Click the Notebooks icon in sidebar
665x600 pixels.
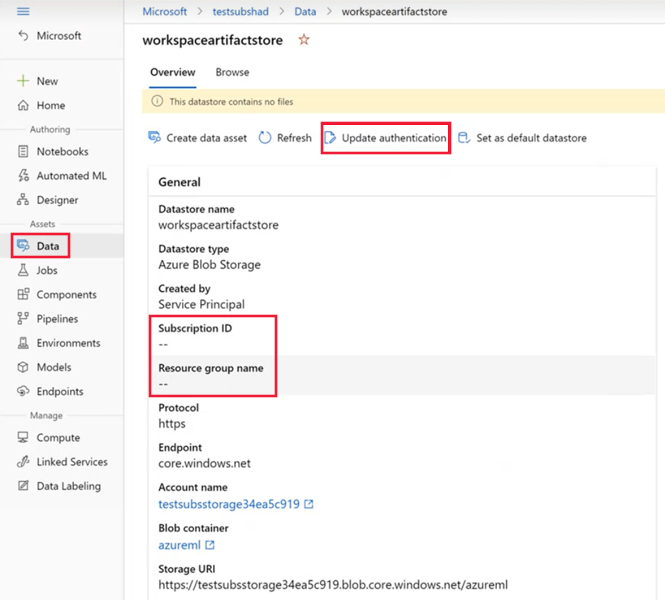[23, 152]
